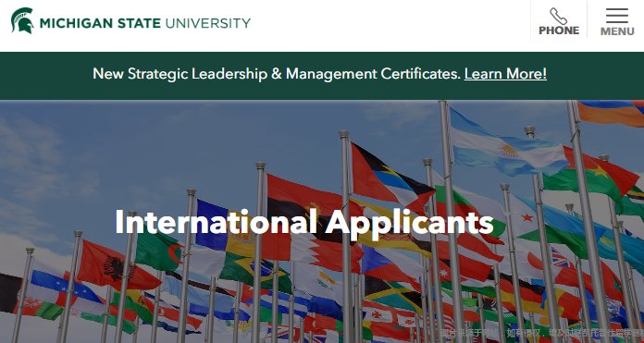Click the Chinese watermark text on the image

(x=542, y=333)
